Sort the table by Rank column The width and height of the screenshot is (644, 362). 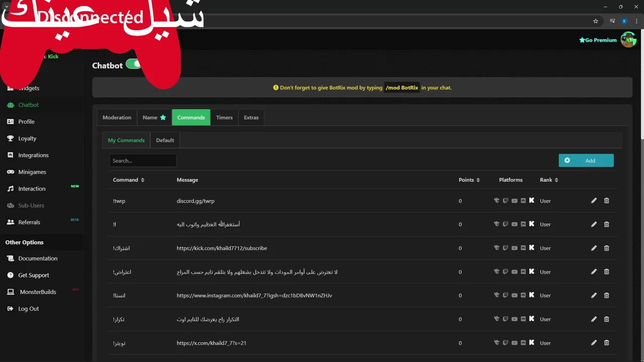pos(549,180)
